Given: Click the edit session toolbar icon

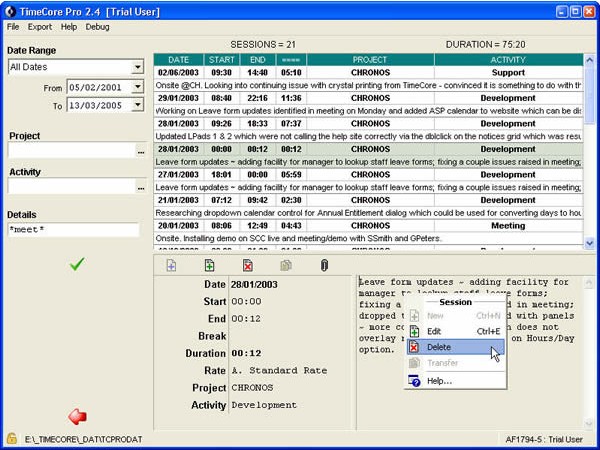Looking at the screenshot, I should click(x=209, y=265).
